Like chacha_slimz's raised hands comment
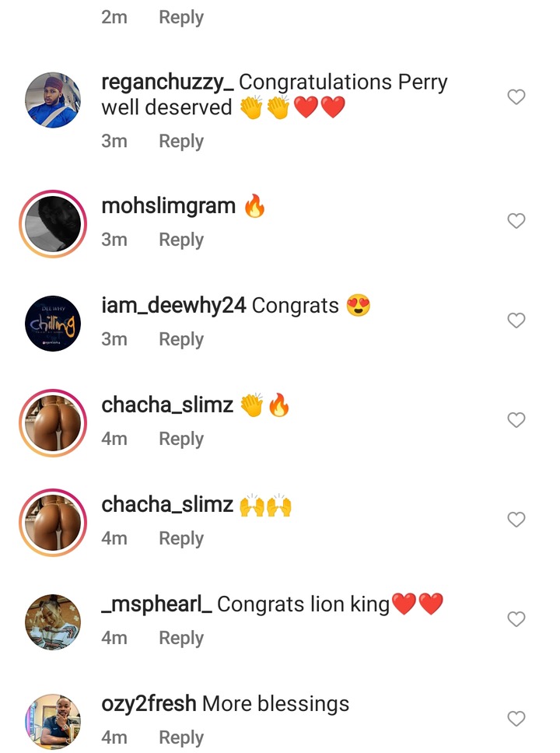Image resolution: width=560 pixels, height=753 pixels. tap(516, 520)
